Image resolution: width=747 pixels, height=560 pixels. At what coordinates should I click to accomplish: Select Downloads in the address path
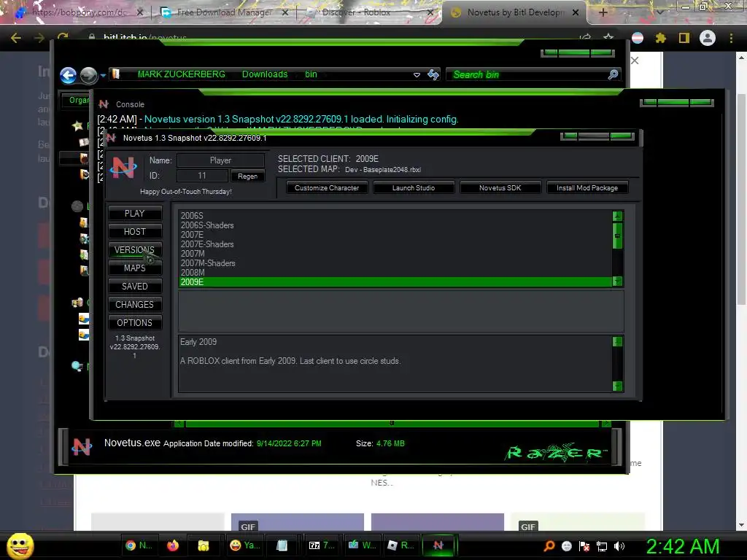[x=265, y=74]
